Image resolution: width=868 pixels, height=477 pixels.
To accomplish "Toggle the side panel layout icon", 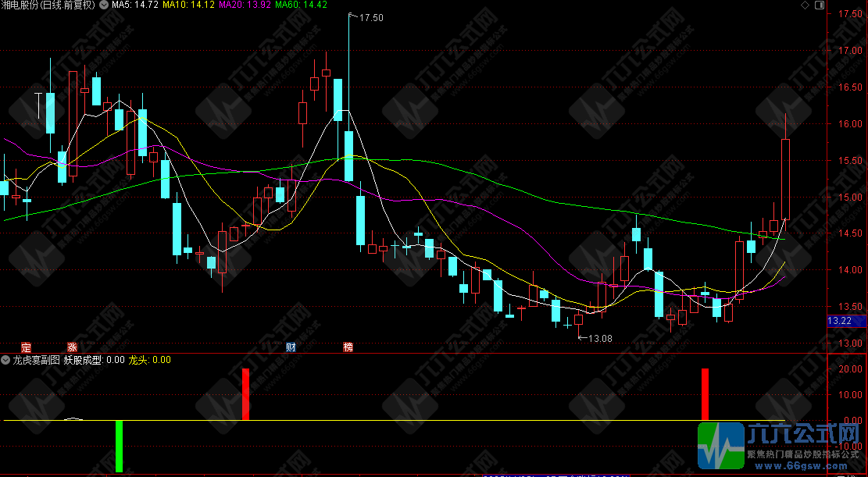I will tap(818, 5).
